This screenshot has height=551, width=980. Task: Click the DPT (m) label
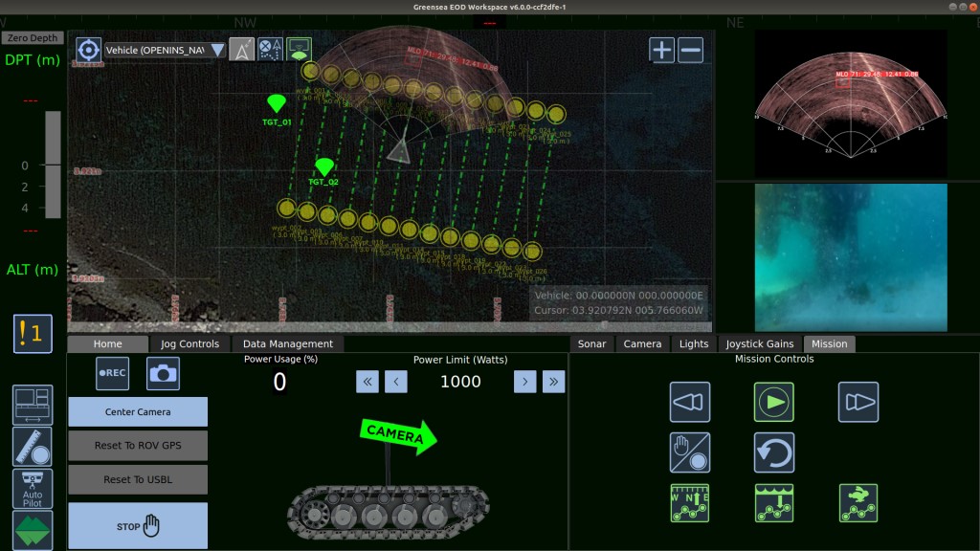click(x=33, y=60)
